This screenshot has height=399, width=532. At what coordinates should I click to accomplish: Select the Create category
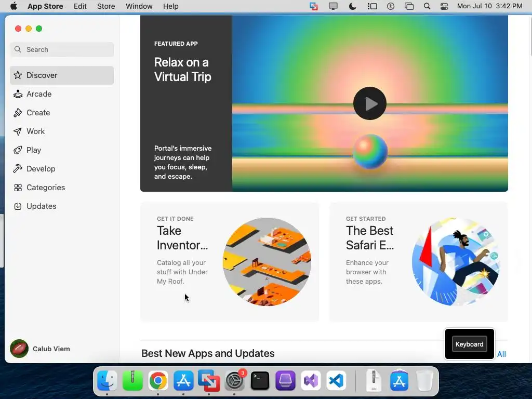(62, 113)
